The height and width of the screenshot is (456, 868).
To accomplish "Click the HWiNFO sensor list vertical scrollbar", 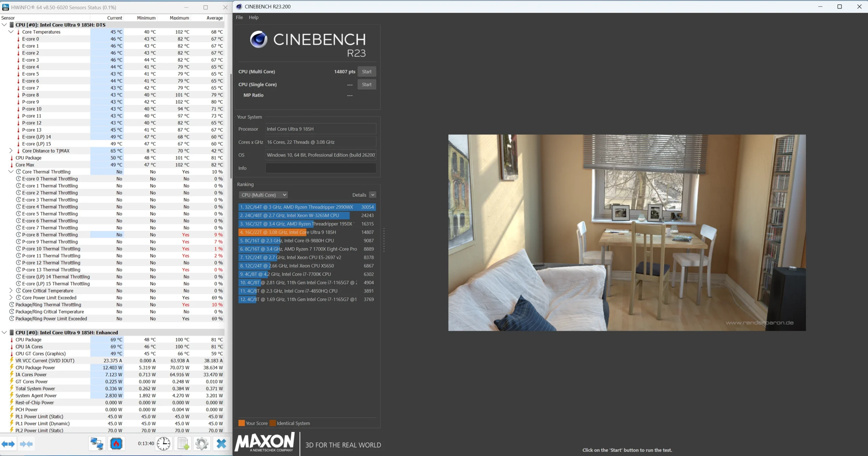I will pyautogui.click(x=231, y=126).
